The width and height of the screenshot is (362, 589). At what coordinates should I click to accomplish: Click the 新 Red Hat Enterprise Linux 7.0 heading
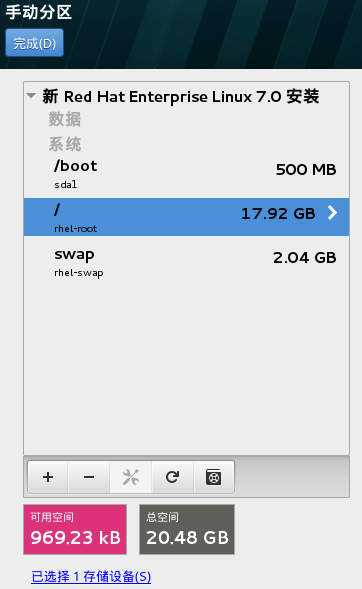tap(181, 97)
